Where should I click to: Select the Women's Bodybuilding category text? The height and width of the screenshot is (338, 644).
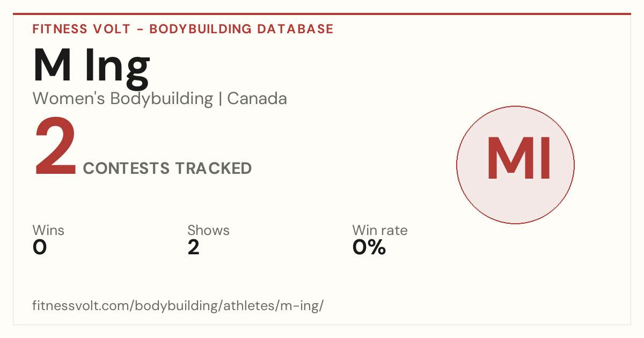pyautogui.click(x=123, y=99)
